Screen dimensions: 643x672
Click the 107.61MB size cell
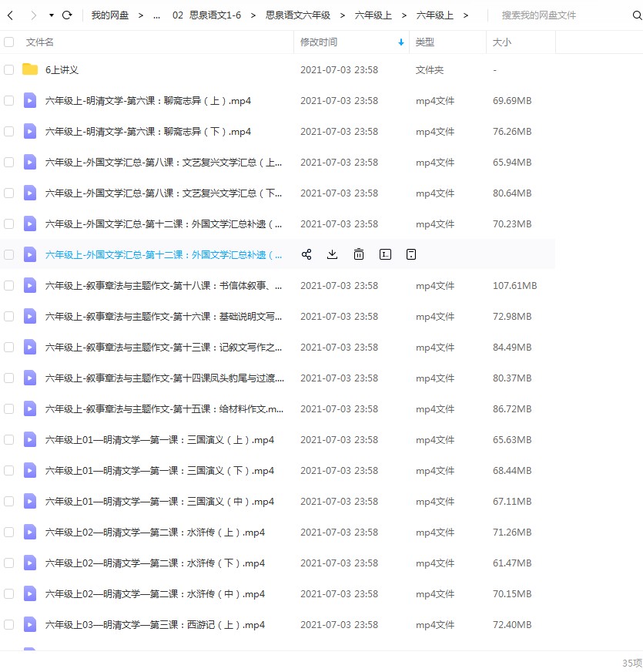pyautogui.click(x=515, y=286)
